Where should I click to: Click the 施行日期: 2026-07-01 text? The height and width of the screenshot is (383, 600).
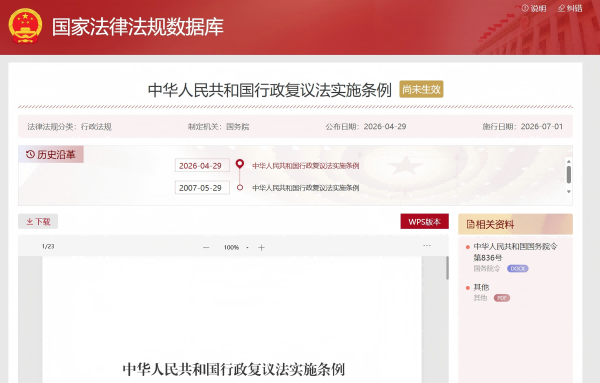coord(523,127)
